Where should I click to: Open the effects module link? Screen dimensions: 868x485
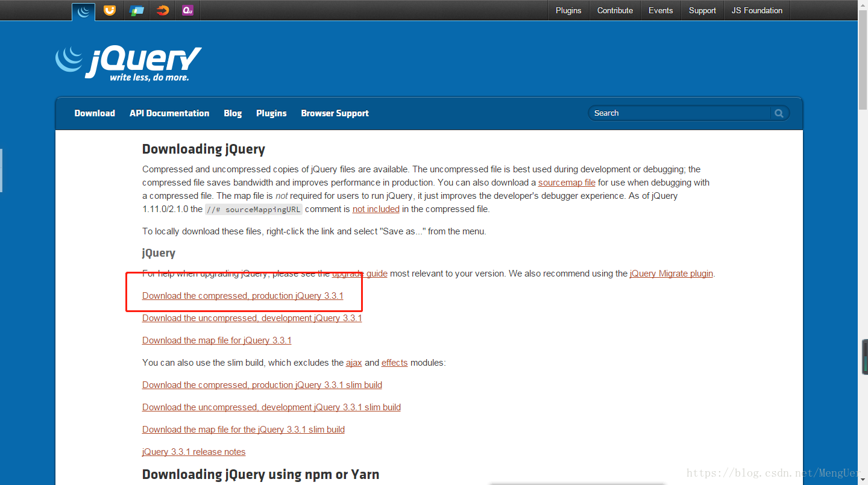coord(395,363)
